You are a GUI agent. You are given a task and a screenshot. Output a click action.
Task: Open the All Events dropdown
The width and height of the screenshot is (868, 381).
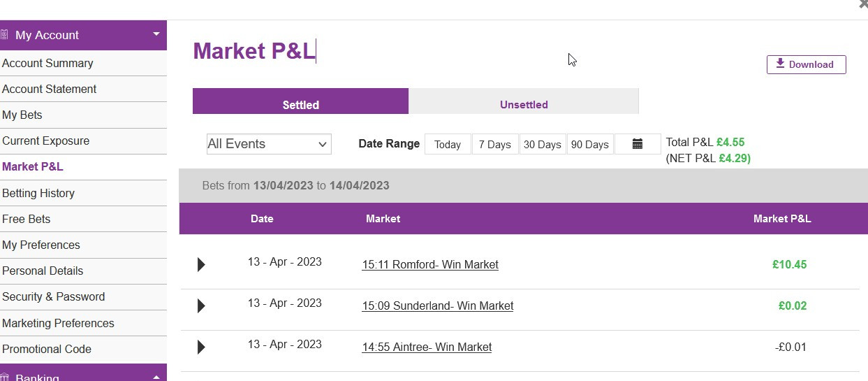(269, 144)
